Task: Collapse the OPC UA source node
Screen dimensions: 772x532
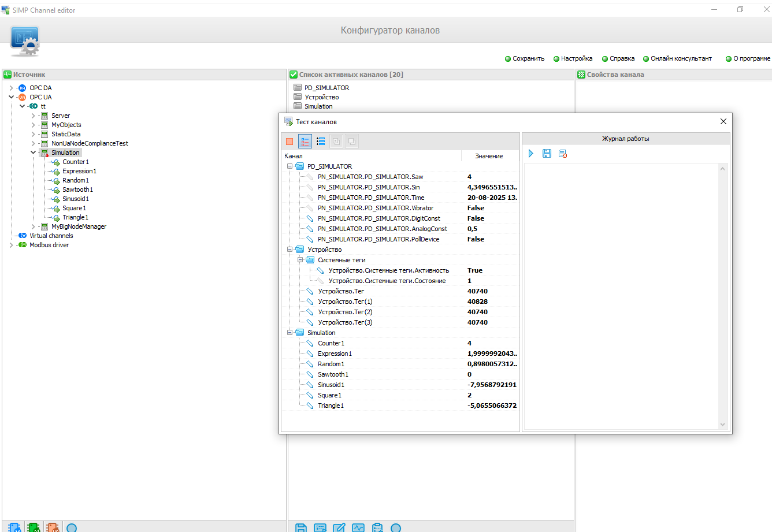Action: pyautogui.click(x=11, y=97)
